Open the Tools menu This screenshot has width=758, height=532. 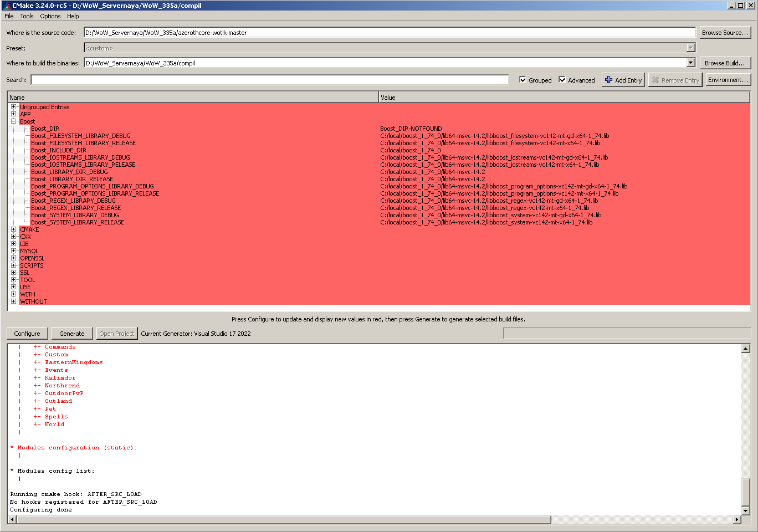click(x=27, y=16)
